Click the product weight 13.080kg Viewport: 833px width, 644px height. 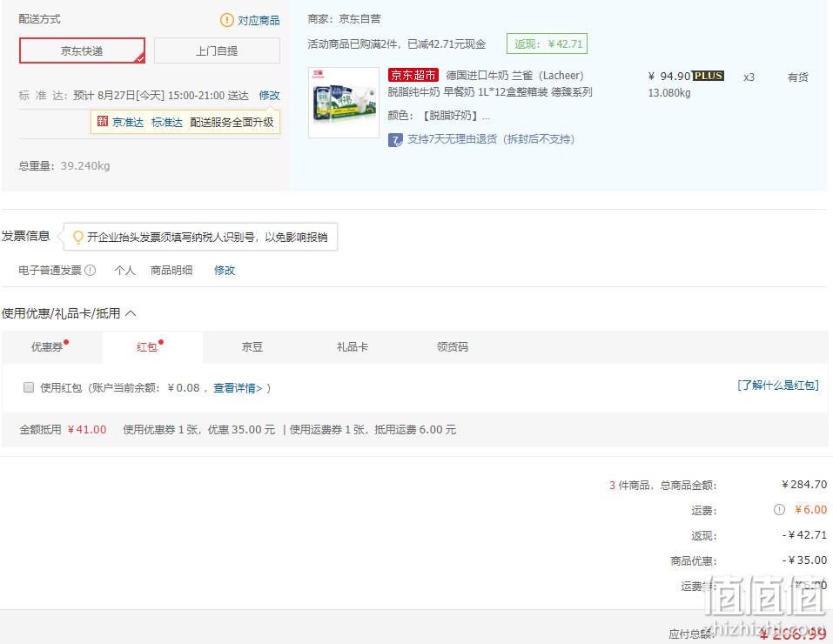pyautogui.click(x=669, y=93)
